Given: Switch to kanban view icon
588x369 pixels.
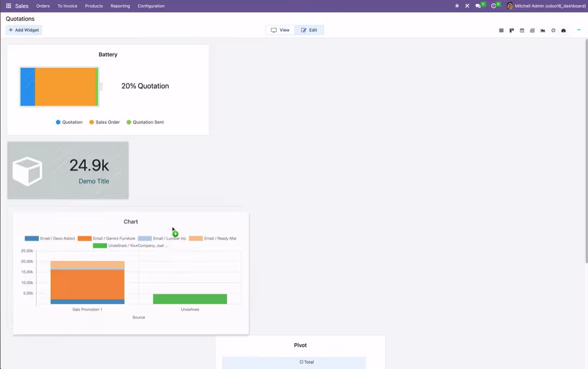Looking at the screenshot, I should (512, 30).
